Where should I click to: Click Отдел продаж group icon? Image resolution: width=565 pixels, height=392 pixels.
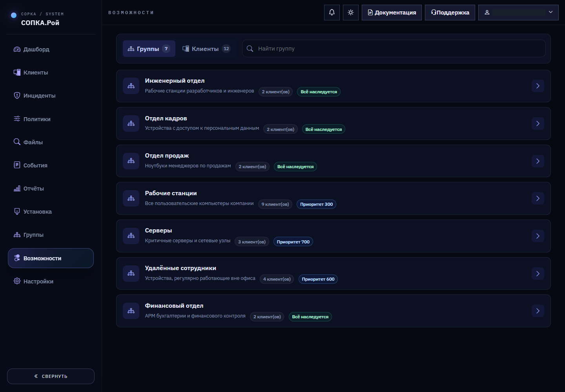coord(131,161)
